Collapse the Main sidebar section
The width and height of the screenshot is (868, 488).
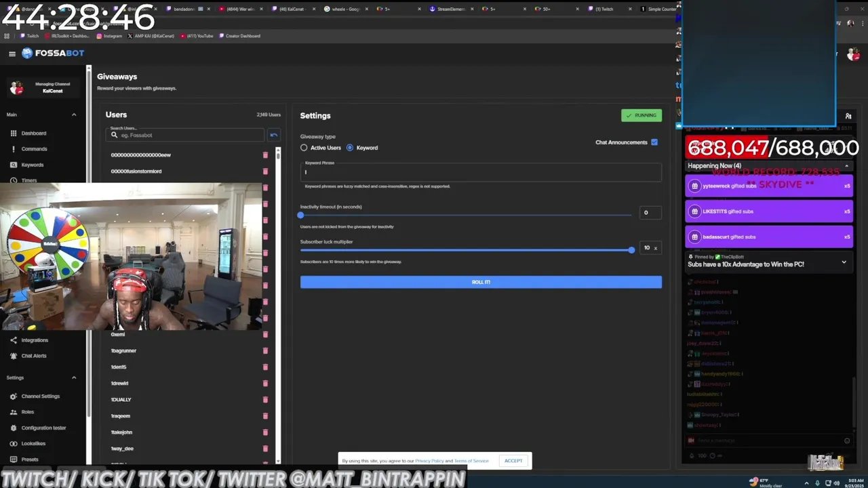pos(74,115)
